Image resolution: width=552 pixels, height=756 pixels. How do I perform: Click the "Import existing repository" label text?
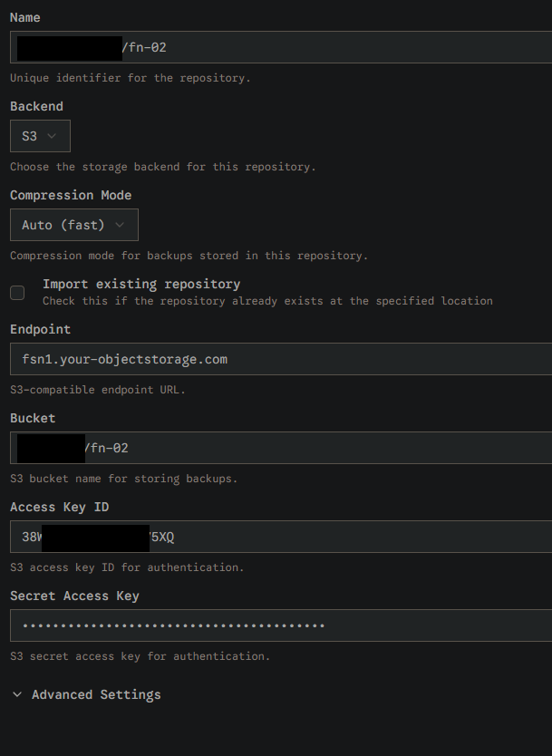141,284
